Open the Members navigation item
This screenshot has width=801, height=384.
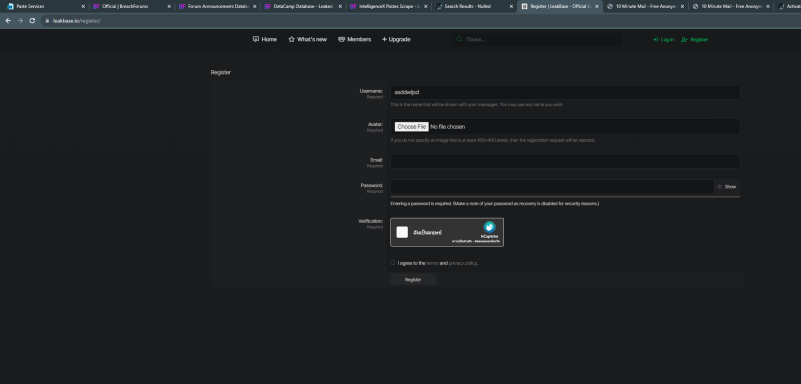click(355, 39)
